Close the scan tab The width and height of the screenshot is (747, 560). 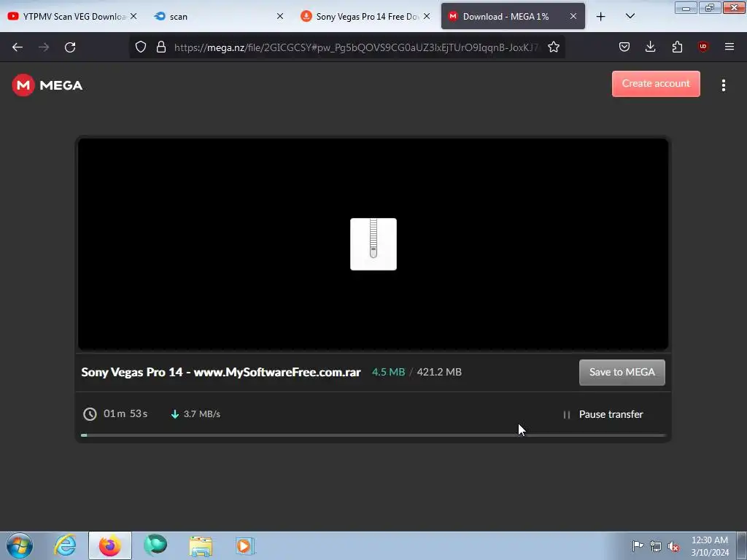280,16
